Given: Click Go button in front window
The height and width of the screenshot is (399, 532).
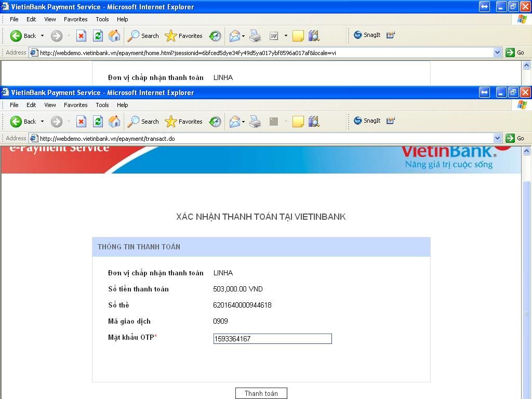Looking at the screenshot, I should [515, 138].
